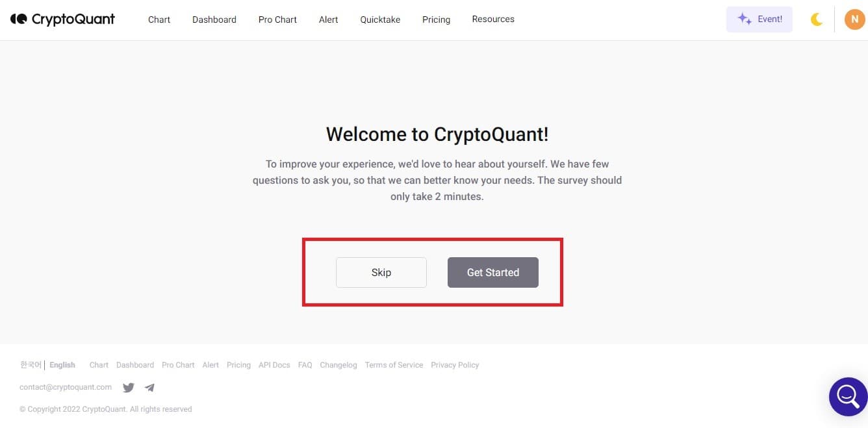Select English language in footer
This screenshot has width=868, height=428.
[x=62, y=365]
